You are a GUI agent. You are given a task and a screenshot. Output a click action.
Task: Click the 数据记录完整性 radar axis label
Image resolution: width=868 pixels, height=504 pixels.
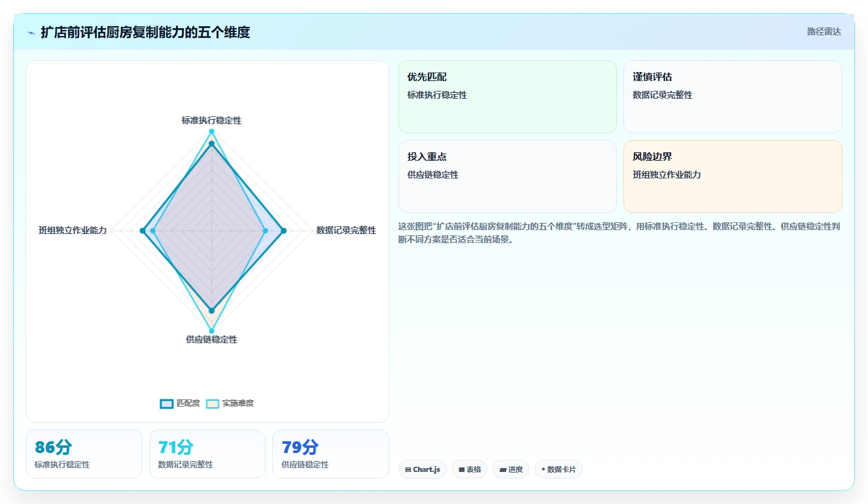coord(346,230)
